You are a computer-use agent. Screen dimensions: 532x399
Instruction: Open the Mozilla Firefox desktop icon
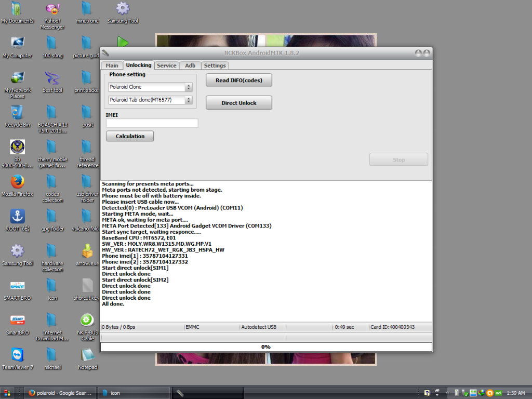17,182
